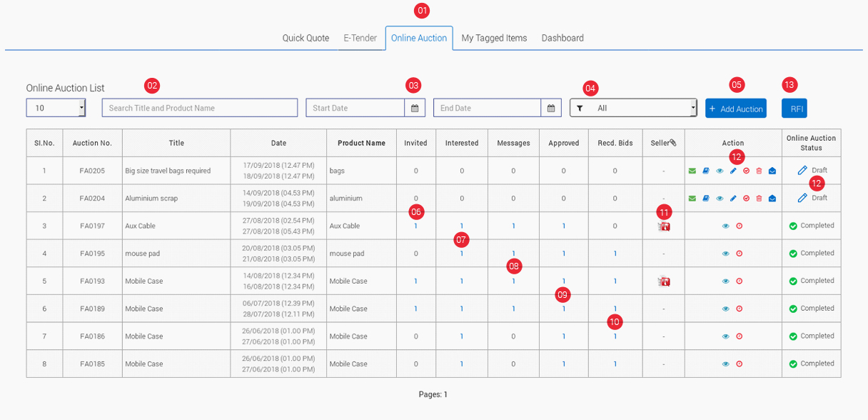Viewport: 868px width, 420px height.
Task: Open the My Tagged Items tab
Action: (494, 38)
